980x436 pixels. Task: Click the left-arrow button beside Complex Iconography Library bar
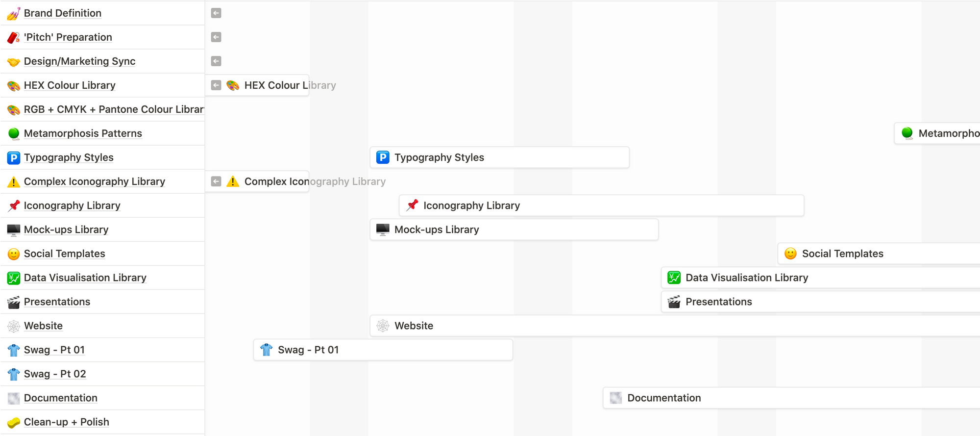(x=216, y=181)
